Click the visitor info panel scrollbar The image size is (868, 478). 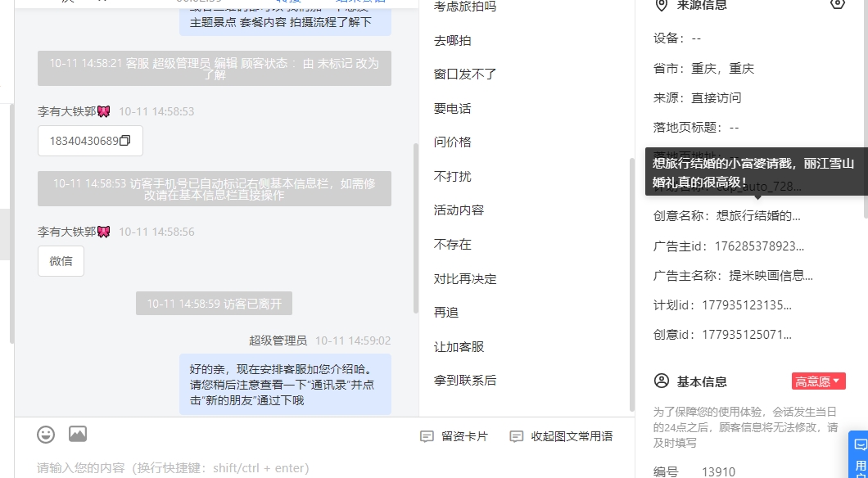[865, 108]
